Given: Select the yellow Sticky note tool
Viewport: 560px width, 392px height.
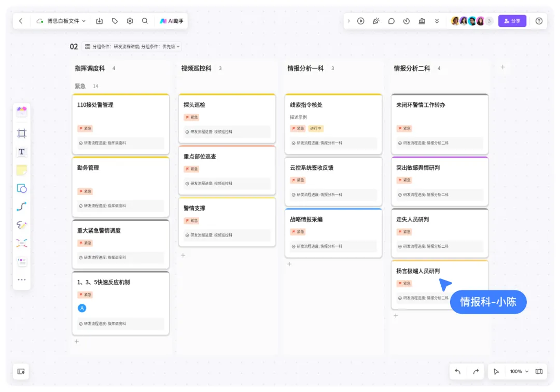Looking at the screenshot, I should tap(22, 170).
